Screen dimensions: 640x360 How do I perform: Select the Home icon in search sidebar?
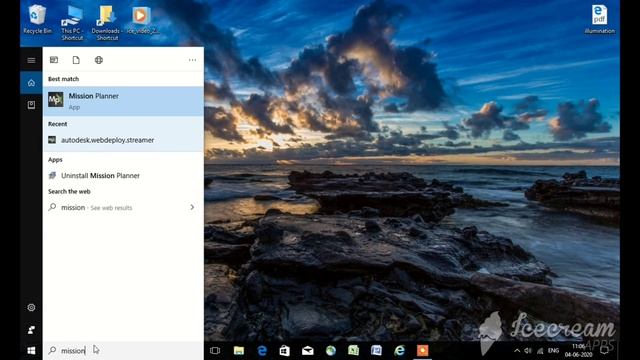tap(31, 83)
